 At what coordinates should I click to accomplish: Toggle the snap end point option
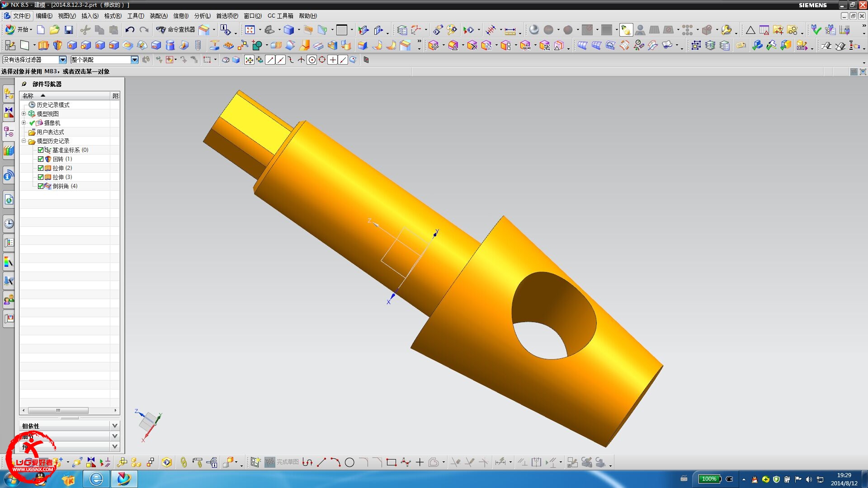270,60
